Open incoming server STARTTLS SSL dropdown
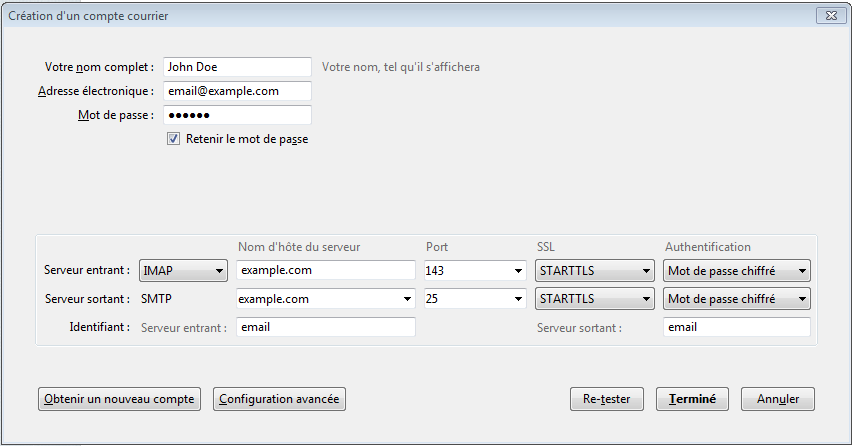852x446 pixels. tap(595, 270)
